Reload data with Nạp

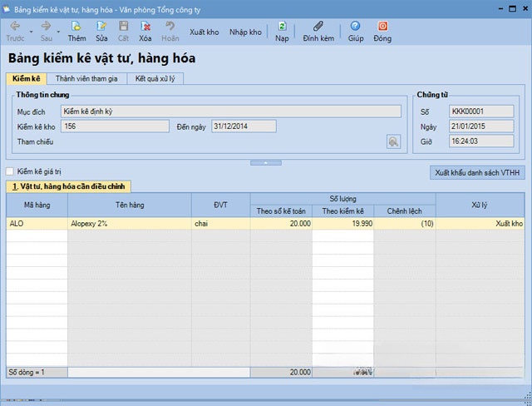(282, 32)
